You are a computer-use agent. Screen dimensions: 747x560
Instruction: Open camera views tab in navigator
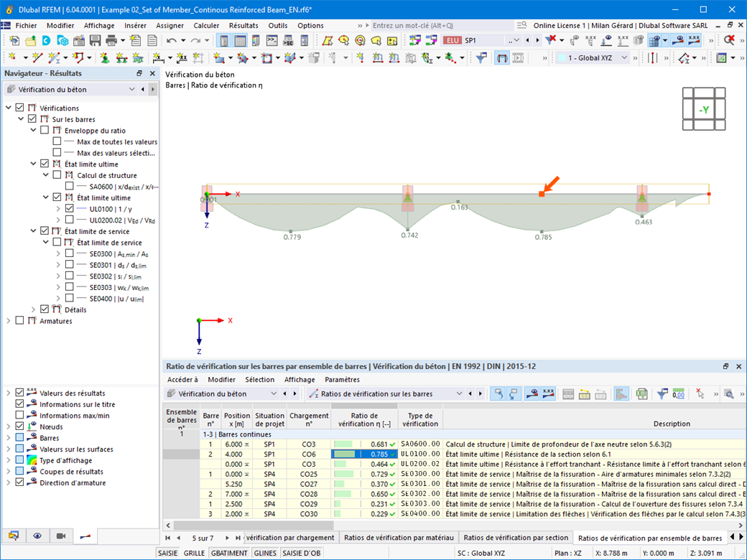pos(60,536)
